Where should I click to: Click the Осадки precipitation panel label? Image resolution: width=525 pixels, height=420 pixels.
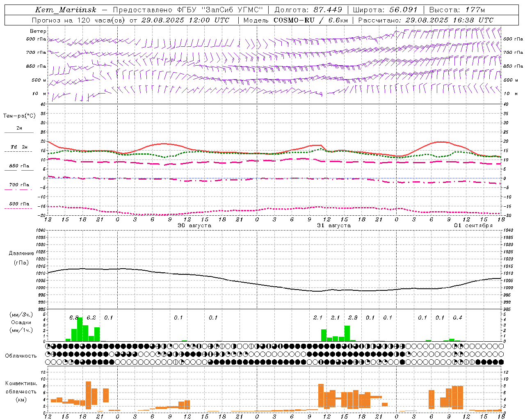[21, 322]
